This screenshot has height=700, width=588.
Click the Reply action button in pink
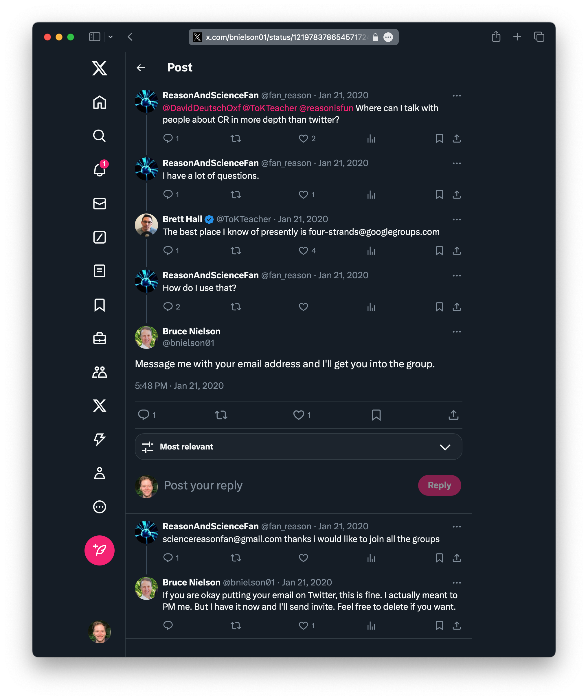[x=439, y=485]
